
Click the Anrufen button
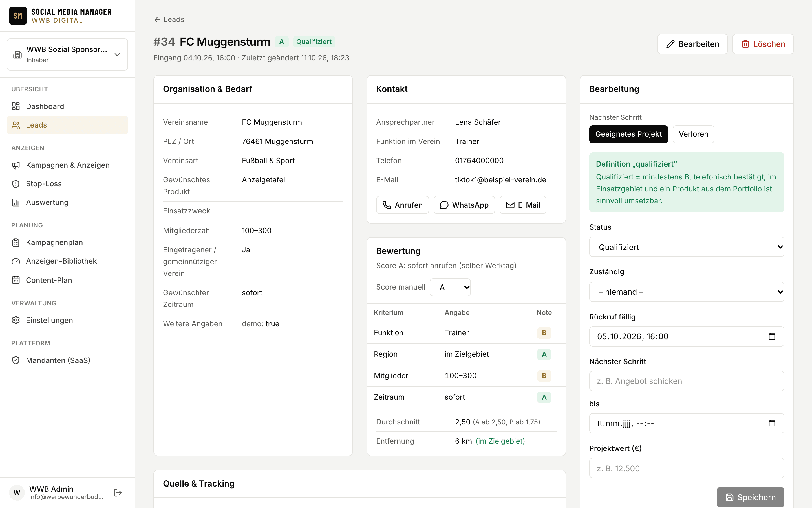(402, 205)
